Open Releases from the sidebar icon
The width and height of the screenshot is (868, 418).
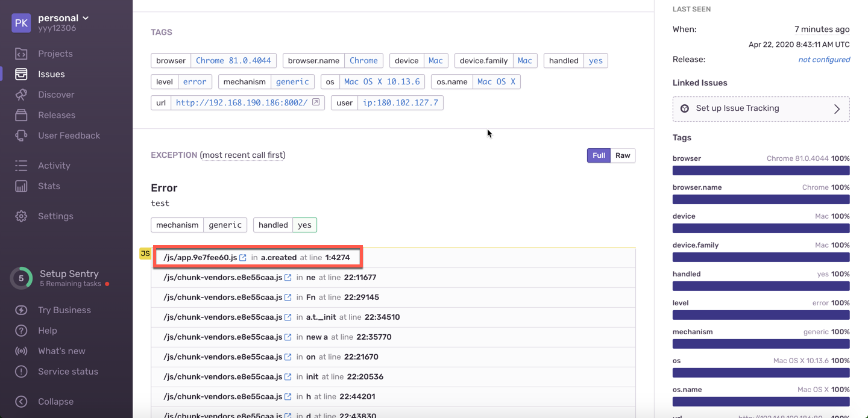coord(21,115)
